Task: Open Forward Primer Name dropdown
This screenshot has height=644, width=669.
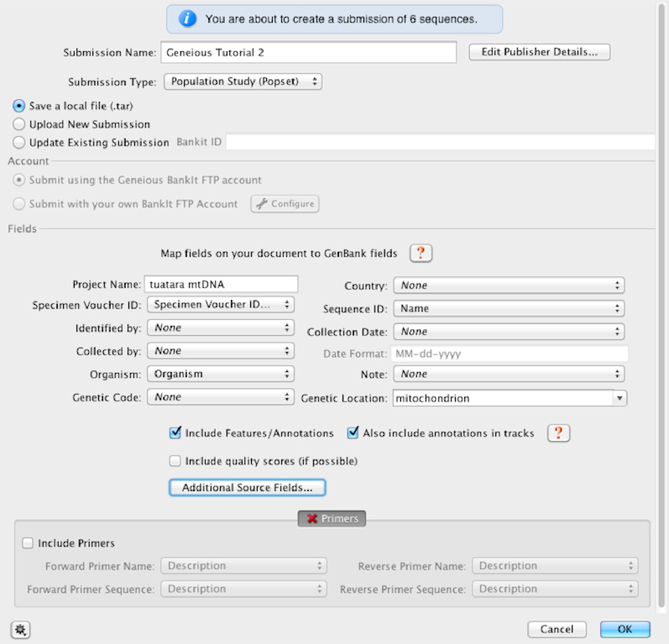Action: pos(244,566)
